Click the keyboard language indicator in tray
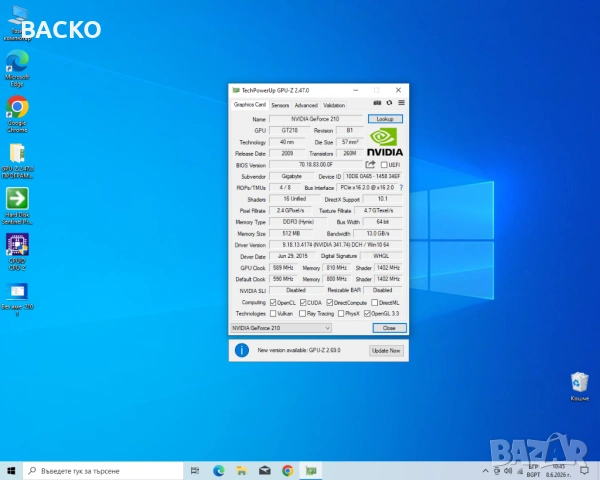 click(533, 471)
